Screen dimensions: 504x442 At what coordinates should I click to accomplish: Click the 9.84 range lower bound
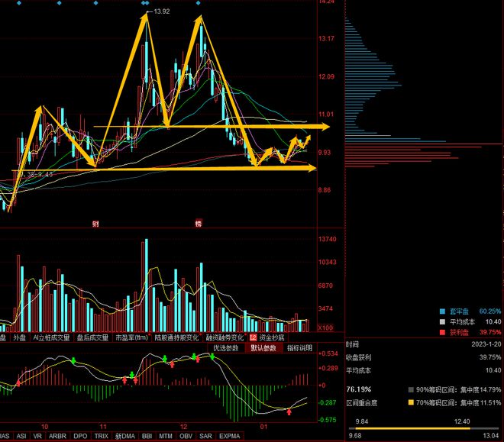[362, 421]
